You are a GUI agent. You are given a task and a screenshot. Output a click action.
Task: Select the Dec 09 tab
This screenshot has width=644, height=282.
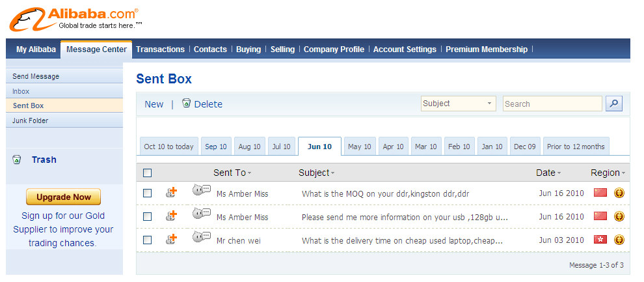(526, 147)
